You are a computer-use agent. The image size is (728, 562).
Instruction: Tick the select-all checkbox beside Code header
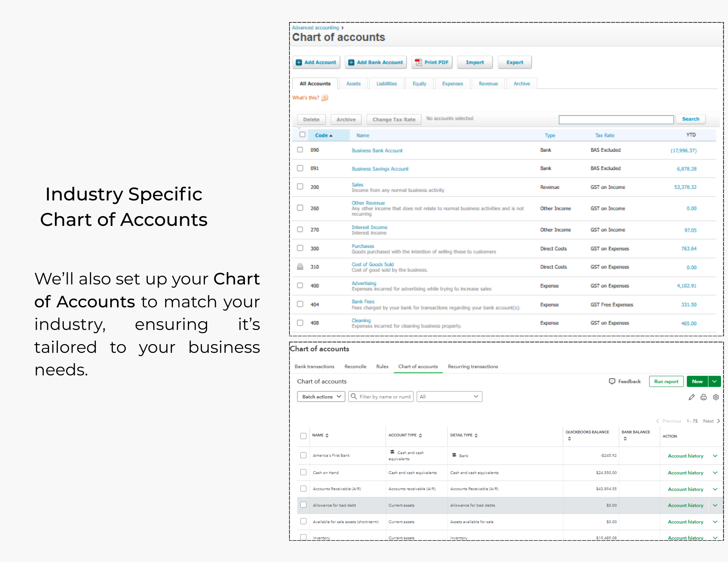pyautogui.click(x=302, y=135)
